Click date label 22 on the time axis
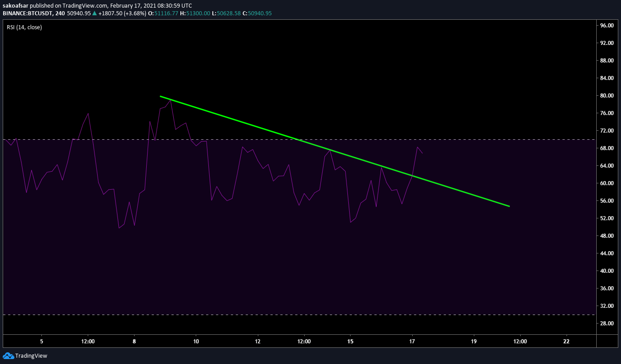The height and width of the screenshot is (364, 621). [566, 341]
